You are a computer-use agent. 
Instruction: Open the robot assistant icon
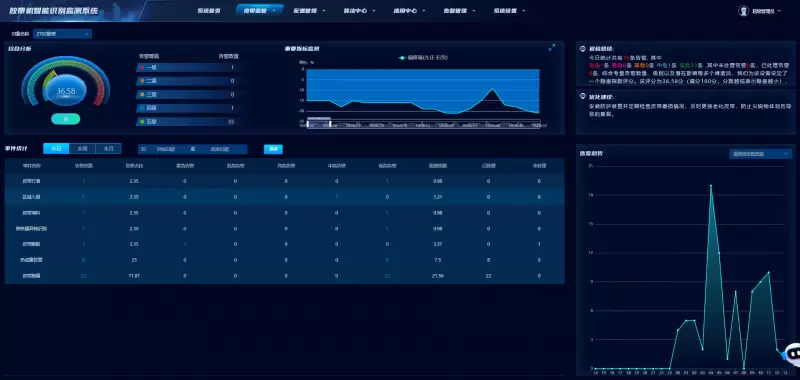pyautogui.click(x=792, y=353)
